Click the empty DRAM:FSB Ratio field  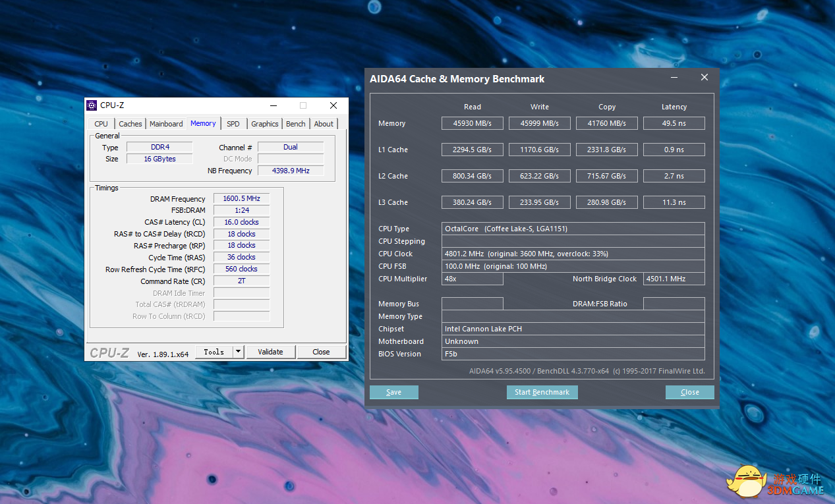(x=674, y=304)
